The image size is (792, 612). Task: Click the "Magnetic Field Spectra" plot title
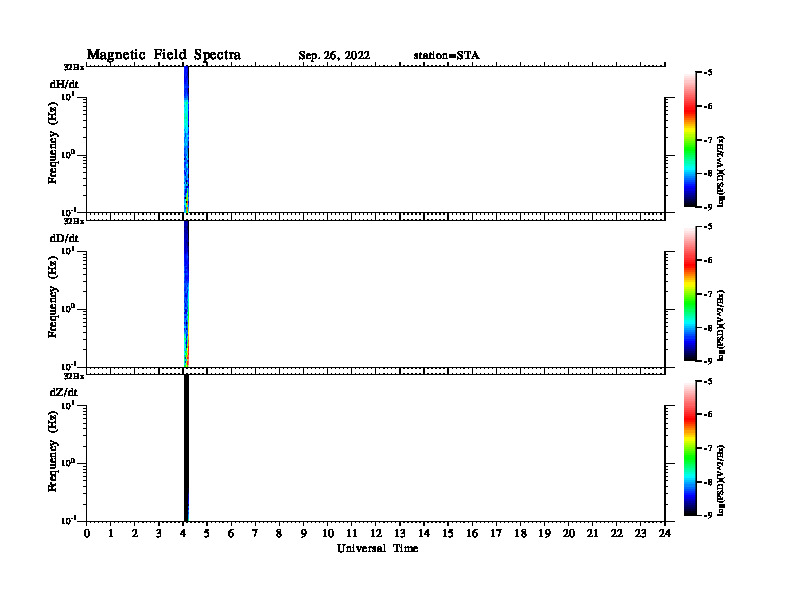coord(164,55)
